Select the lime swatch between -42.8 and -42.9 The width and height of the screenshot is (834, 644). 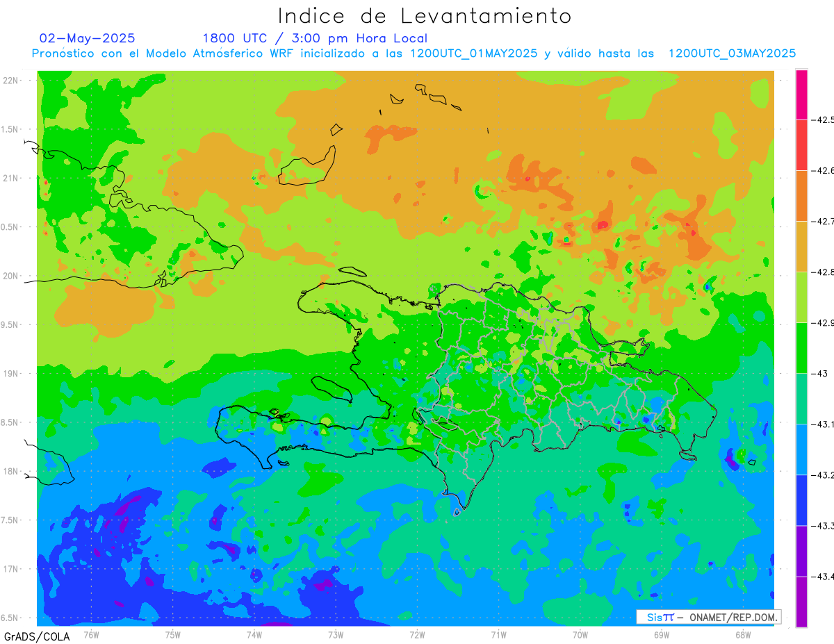(801, 297)
